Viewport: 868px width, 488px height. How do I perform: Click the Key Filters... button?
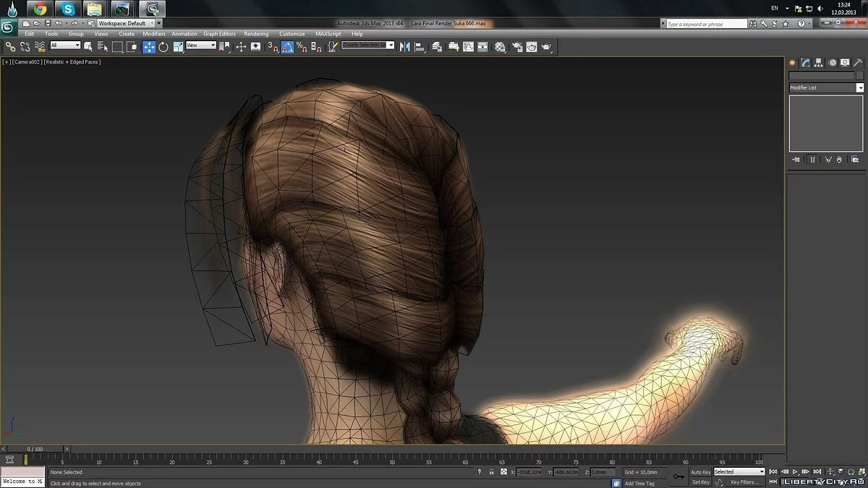[744, 482]
